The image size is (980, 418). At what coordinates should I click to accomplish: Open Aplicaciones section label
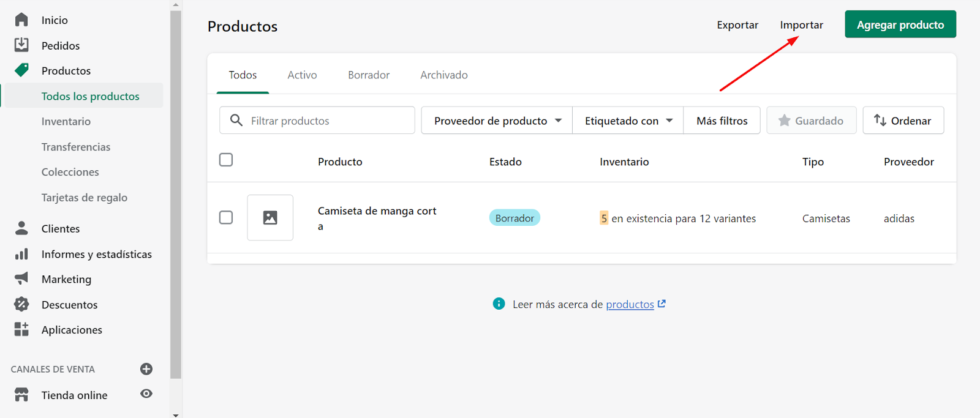point(72,330)
